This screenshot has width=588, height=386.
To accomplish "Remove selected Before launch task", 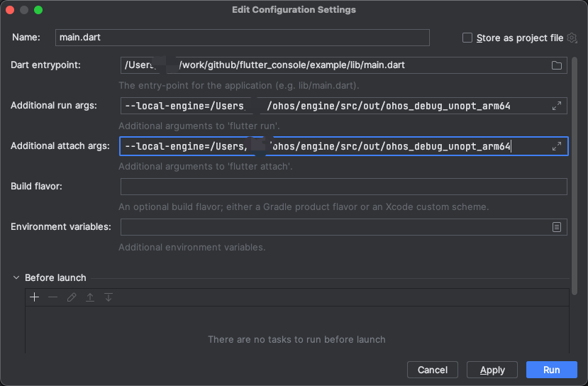I will pyautogui.click(x=53, y=297).
